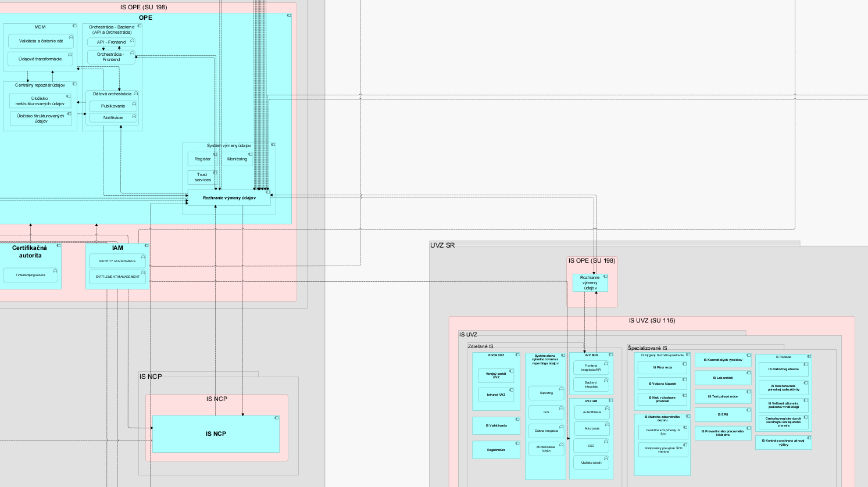Select the IS NCP component box
This screenshot has height=487, width=868.
[216, 434]
